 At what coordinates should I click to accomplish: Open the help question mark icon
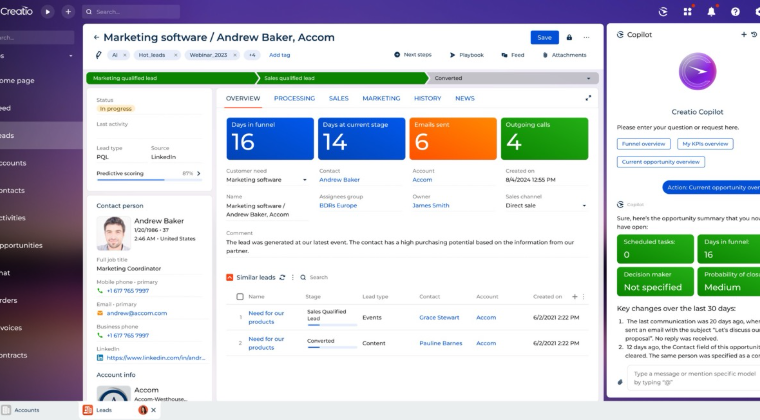click(735, 12)
